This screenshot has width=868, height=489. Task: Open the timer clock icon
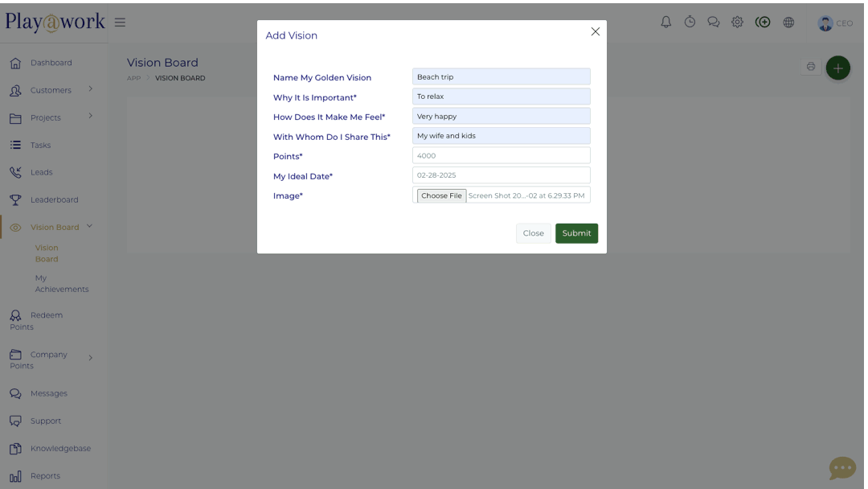coord(690,23)
